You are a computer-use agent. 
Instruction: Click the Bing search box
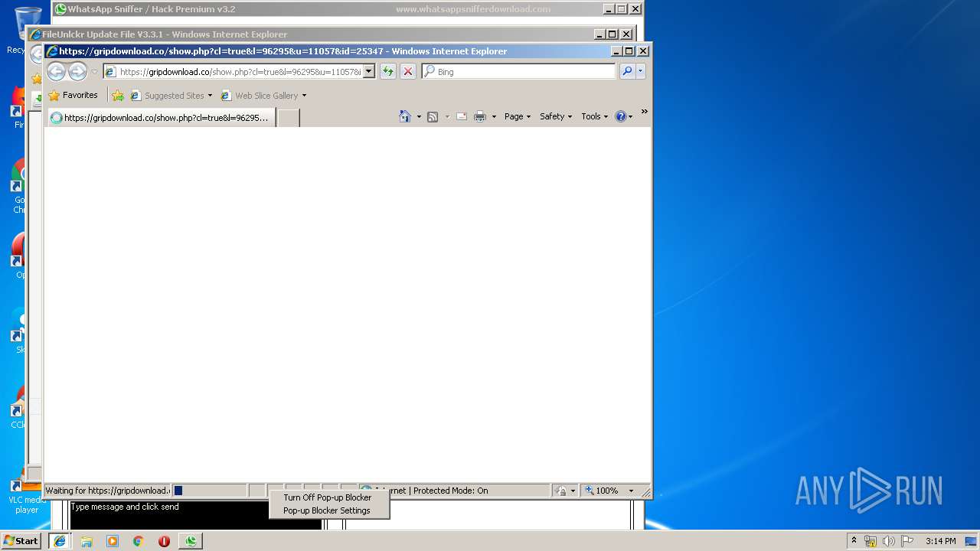(x=518, y=71)
